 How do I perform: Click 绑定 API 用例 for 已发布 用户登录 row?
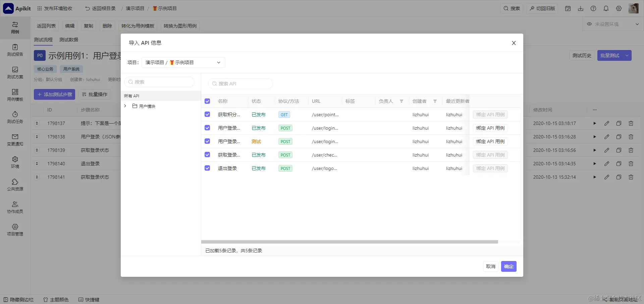(x=490, y=128)
